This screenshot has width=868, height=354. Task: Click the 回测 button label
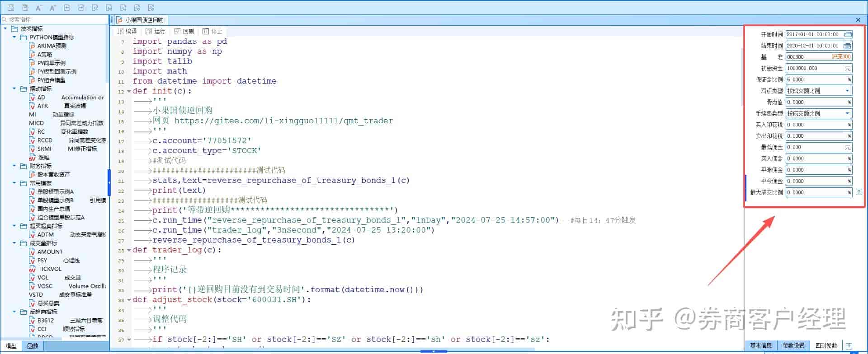click(189, 31)
